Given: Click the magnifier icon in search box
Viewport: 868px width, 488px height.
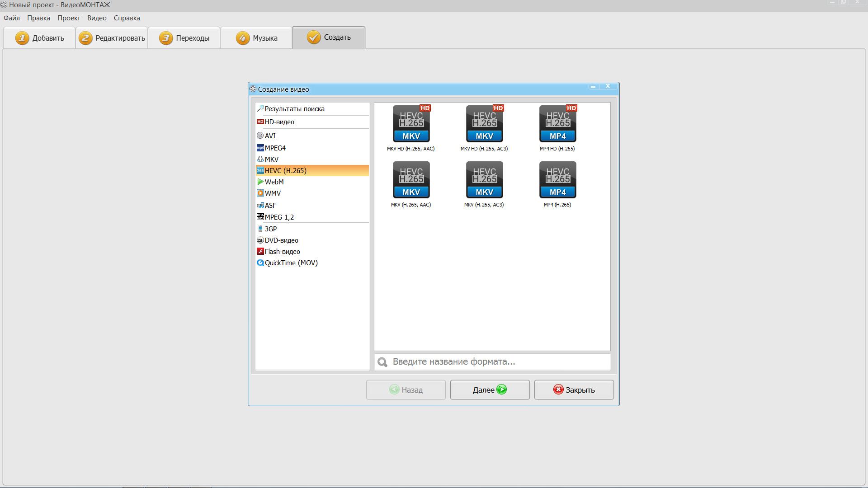Looking at the screenshot, I should pyautogui.click(x=382, y=362).
